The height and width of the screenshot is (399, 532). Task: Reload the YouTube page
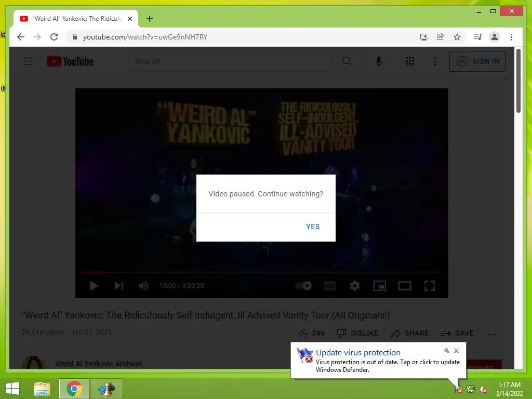54,37
